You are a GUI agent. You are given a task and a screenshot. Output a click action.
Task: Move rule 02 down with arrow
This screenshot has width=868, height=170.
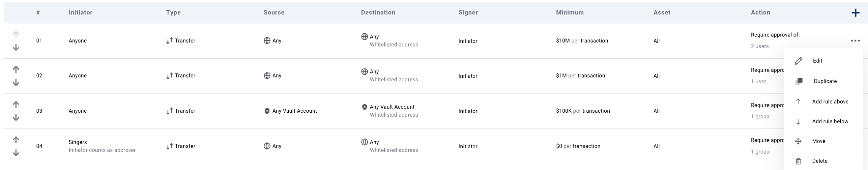pyautogui.click(x=16, y=82)
